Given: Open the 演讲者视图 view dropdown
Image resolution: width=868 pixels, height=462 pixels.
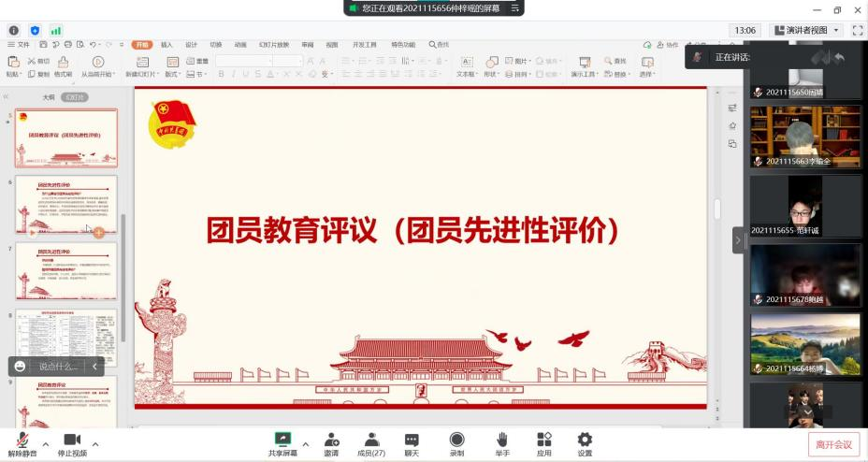Looking at the screenshot, I should [804, 30].
